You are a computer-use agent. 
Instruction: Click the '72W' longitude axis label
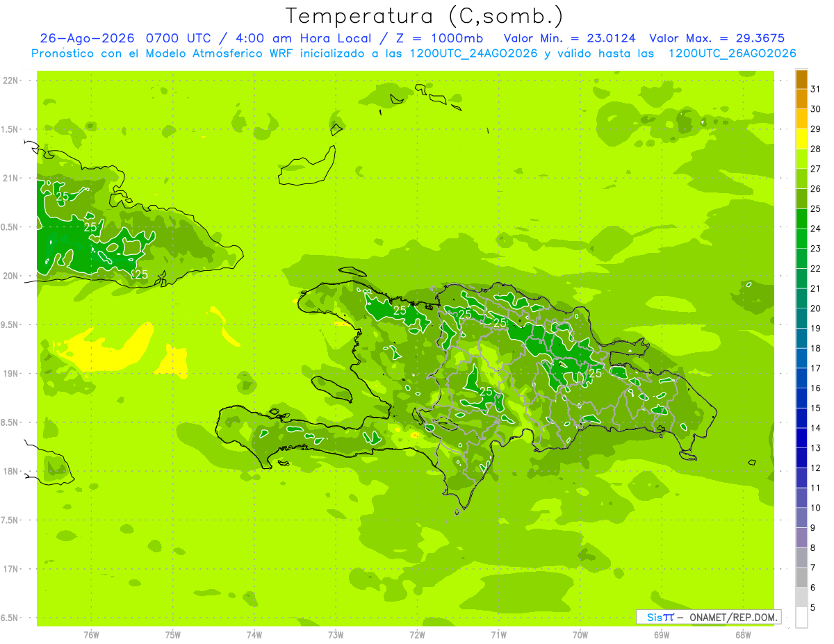click(x=417, y=635)
